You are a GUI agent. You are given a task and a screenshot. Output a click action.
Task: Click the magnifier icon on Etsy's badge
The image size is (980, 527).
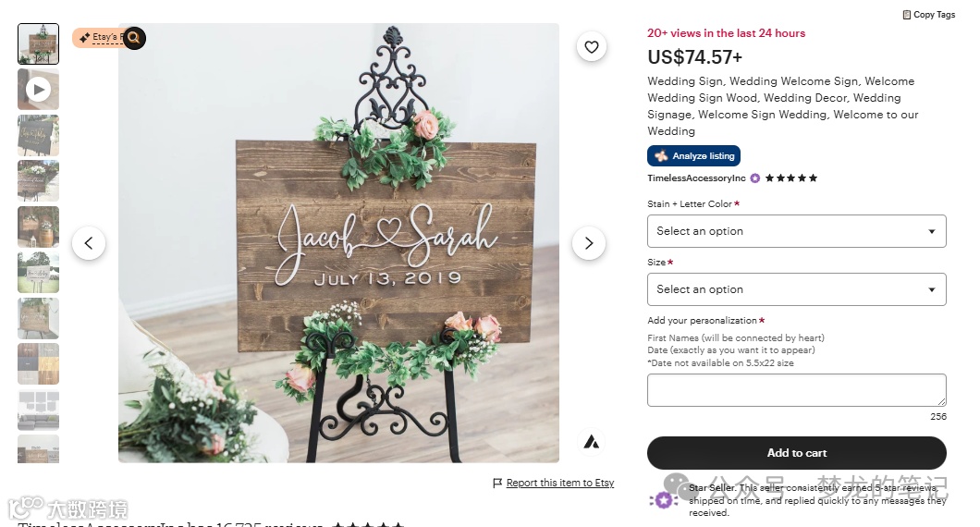point(134,38)
